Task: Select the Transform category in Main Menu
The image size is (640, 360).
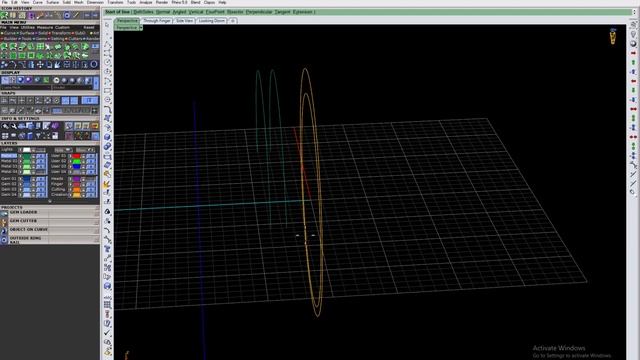Action: pos(61,33)
